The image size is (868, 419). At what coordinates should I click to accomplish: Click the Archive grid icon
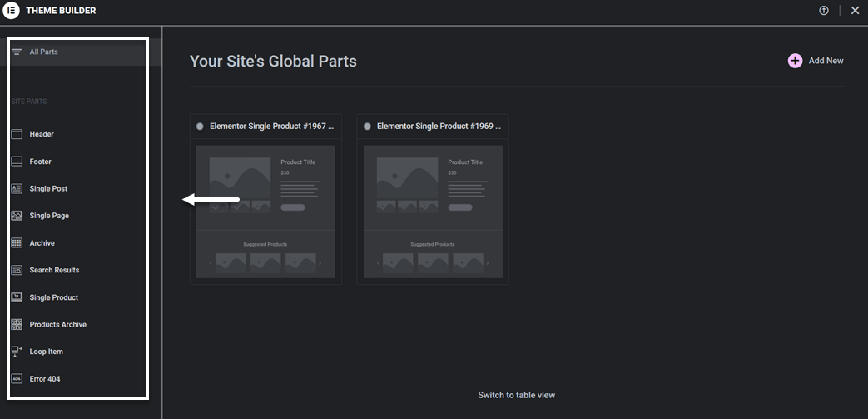[17, 243]
